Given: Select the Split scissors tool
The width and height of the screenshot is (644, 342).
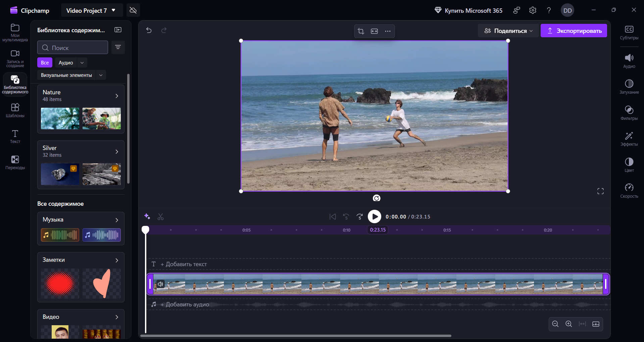Looking at the screenshot, I should (x=161, y=217).
